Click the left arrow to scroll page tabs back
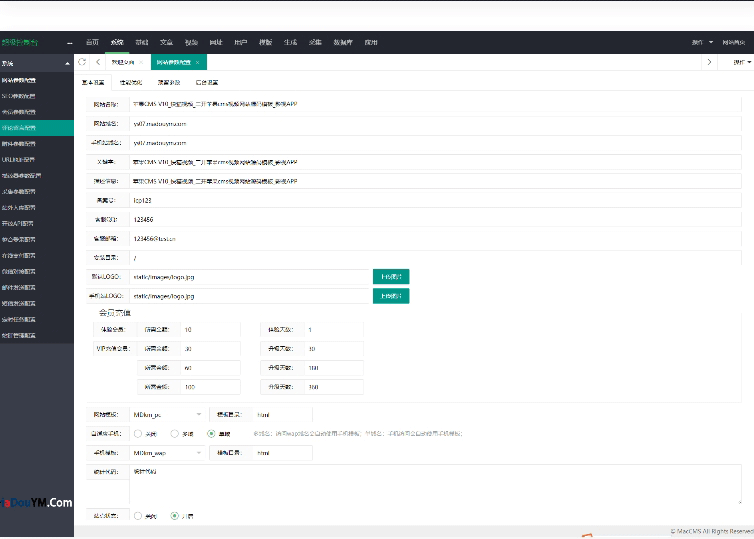This screenshot has width=754, height=539. pos(98,62)
